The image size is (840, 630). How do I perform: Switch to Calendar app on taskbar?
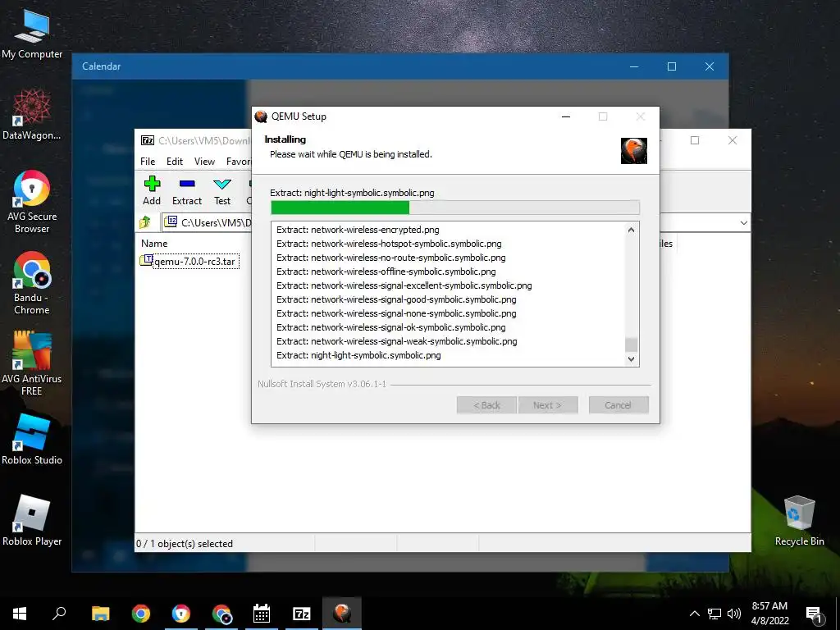coord(262,613)
